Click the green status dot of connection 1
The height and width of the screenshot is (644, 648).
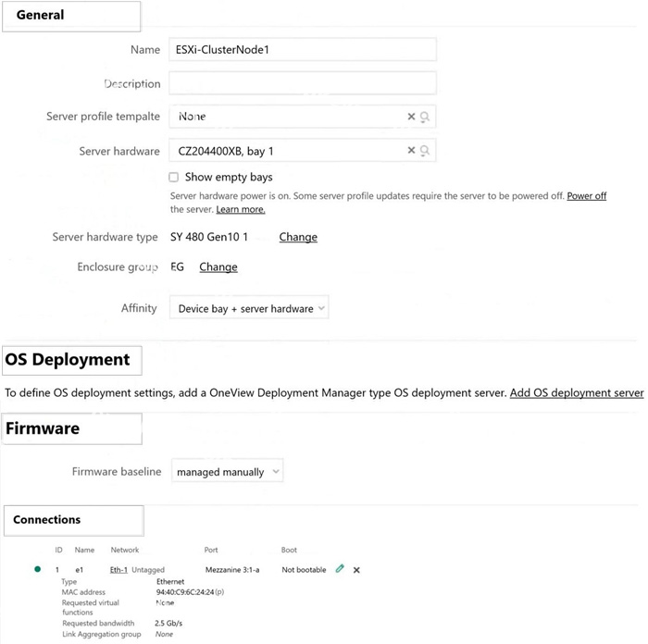(38, 569)
